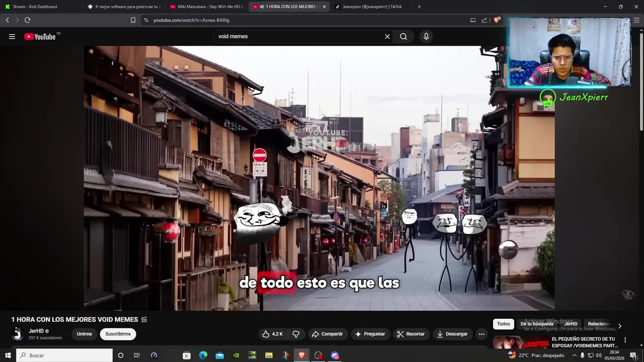Open EL PEQUEÑO SECRETO DE TU ESPOSA title
The height and width of the screenshot is (362, 644).
(x=584, y=342)
